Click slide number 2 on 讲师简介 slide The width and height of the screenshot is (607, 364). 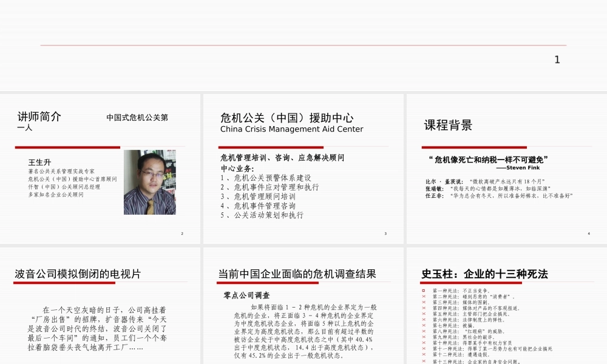point(182,234)
